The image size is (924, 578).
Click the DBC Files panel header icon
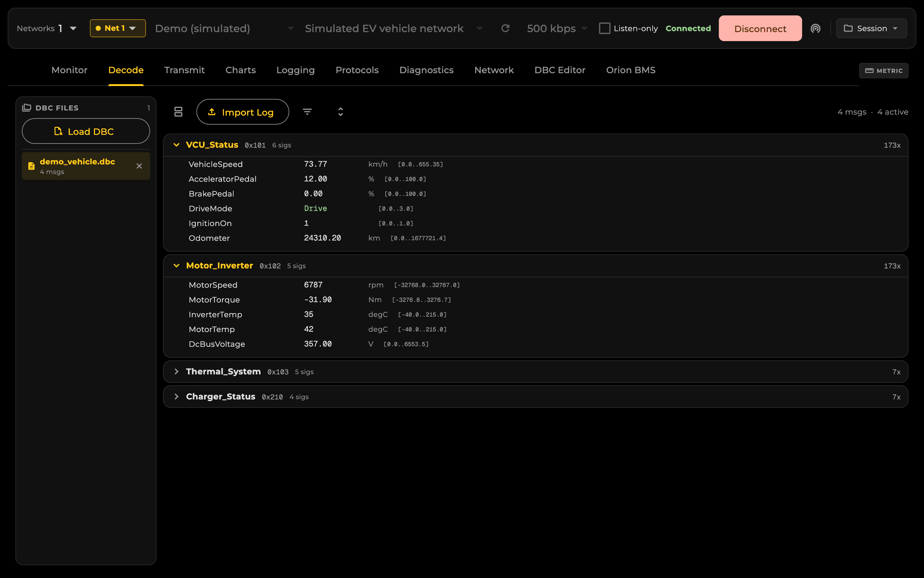(x=26, y=108)
